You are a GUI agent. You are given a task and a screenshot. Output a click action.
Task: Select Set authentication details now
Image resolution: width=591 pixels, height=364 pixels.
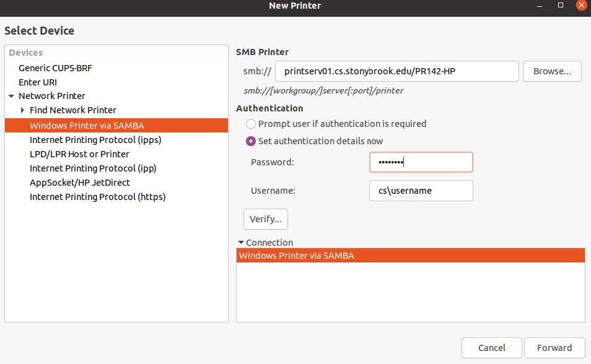(x=251, y=141)
